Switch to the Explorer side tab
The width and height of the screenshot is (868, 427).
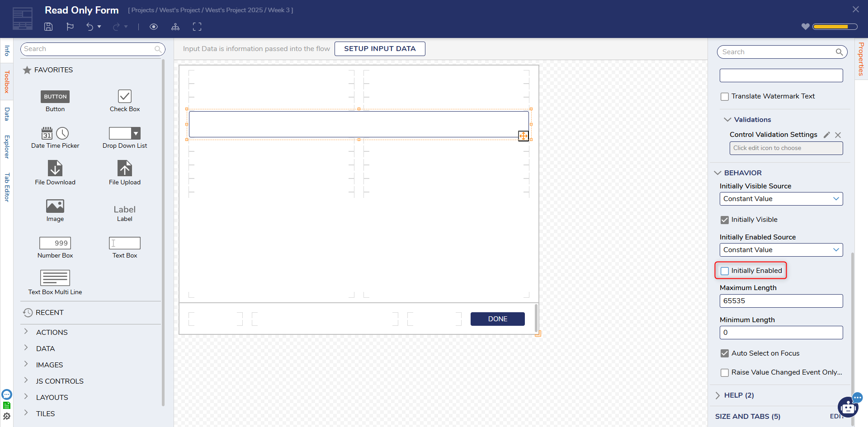pyautogui.click(x=7, y=147)
